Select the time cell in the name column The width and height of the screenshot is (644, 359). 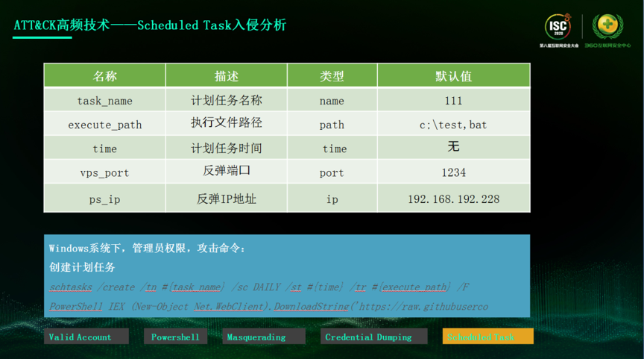[x=105, y=148]
